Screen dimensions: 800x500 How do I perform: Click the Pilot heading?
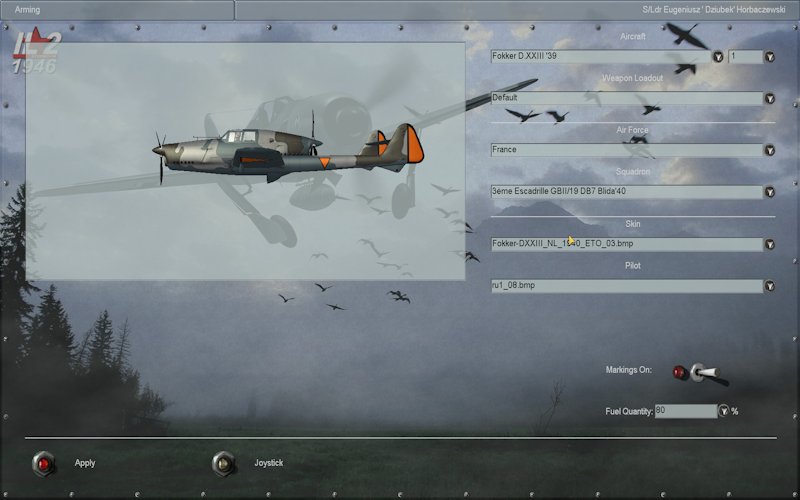coord(633,266)
